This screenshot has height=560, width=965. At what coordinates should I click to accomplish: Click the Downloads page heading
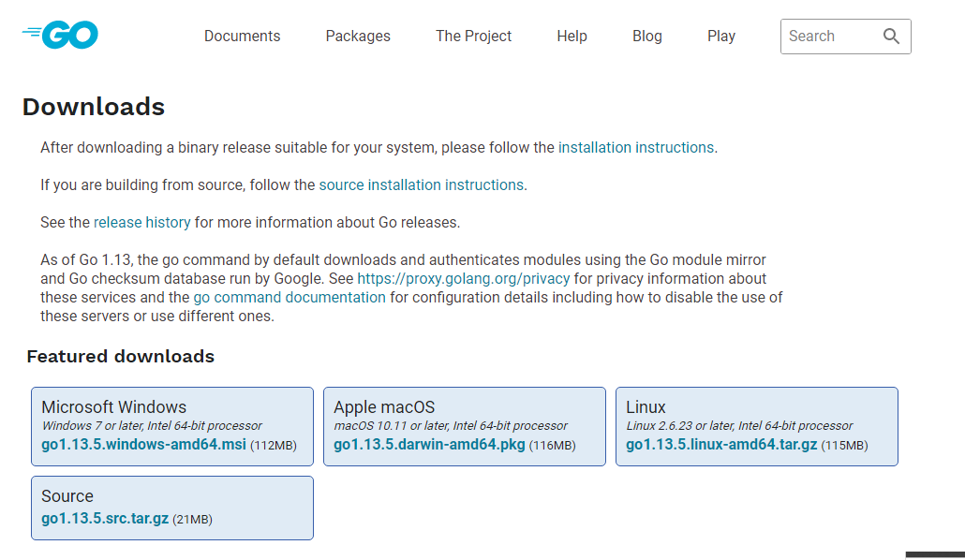coord(94,107)
